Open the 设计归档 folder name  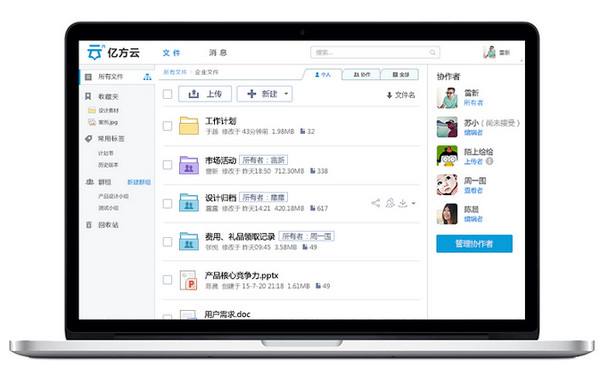coord(220,198)
